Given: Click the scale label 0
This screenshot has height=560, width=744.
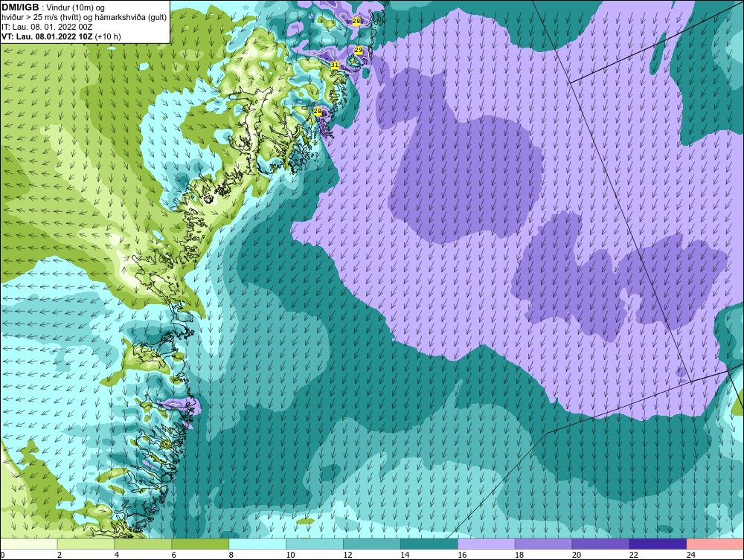Looking at the screenshot, I should pyautogui.click(x=2, y=555).
